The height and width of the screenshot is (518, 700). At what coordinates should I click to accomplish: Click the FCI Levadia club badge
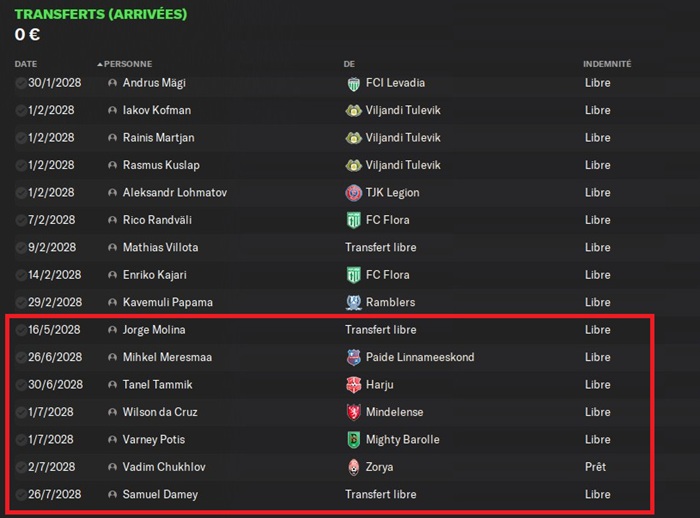click(352, 83)
